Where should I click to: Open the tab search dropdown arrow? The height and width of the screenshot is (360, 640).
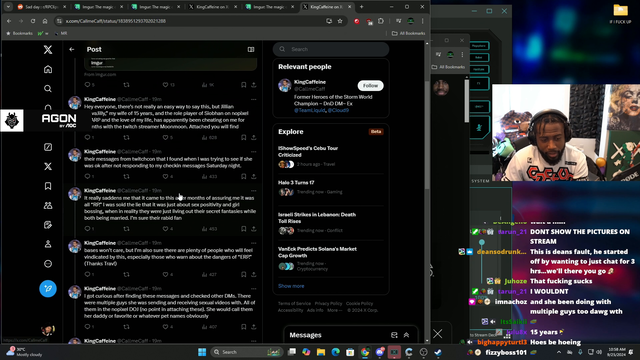(x=8, y=7)
